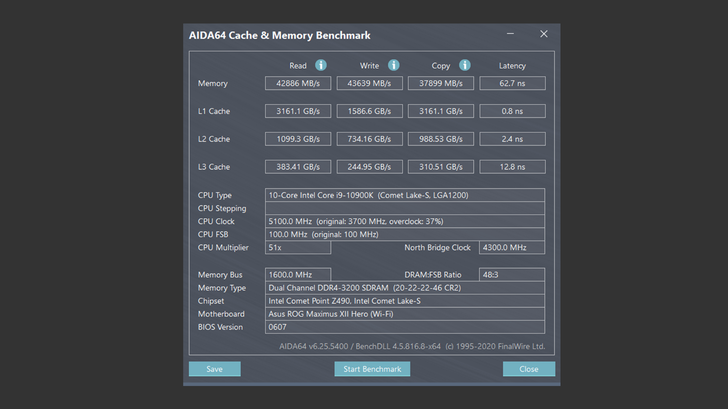This screenshot has height=409, width=728.
Task: Click the info icon next to Copy
Action: 465,66
